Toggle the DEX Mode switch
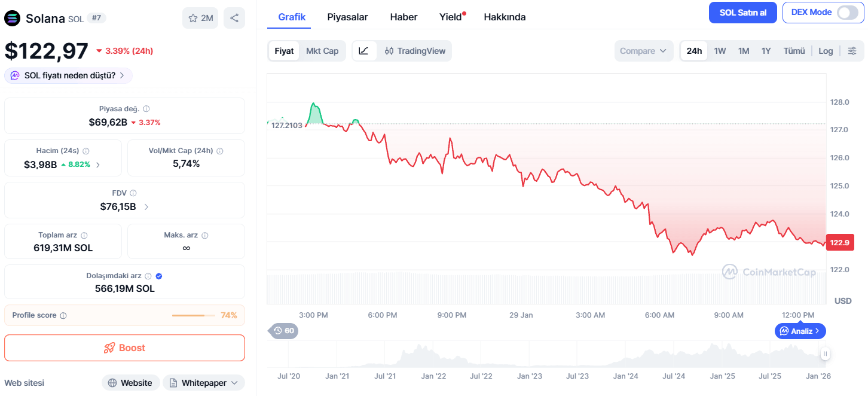 (847, 13)
